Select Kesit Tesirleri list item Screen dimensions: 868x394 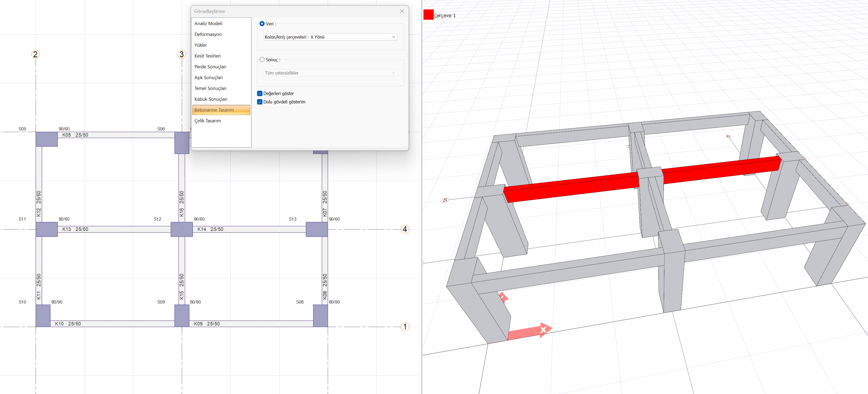pyautogui.click(x=207, y=56)
